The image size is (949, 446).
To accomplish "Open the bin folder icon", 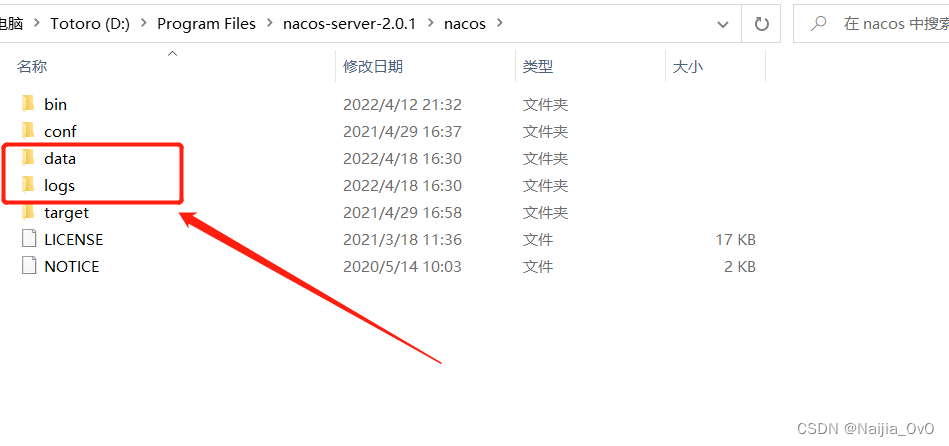I will pos(28,104).
